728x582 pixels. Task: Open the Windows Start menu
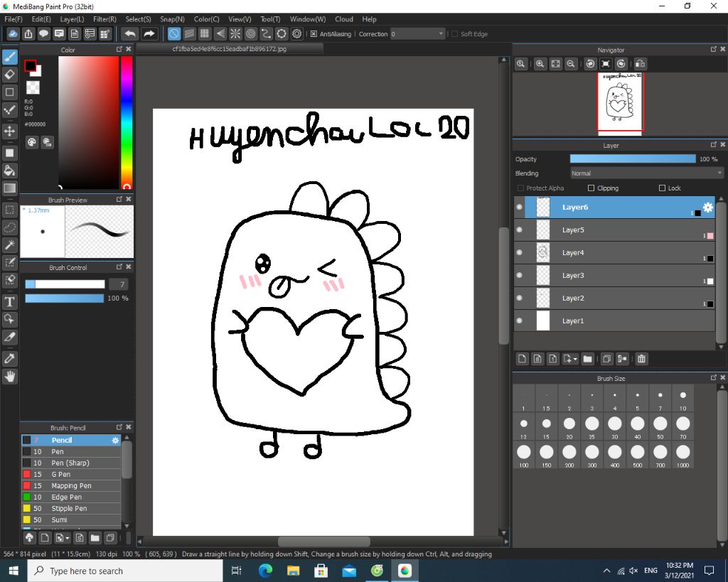(x=14, y=571)
